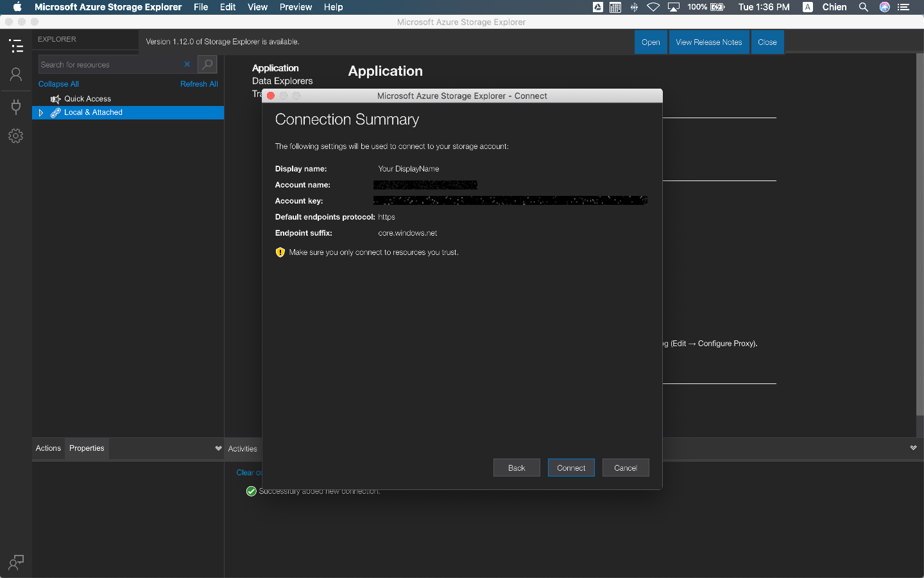Expand the Local & Attached tree node
The height and width of the screenshot is (578, 924).
(40, 112)
